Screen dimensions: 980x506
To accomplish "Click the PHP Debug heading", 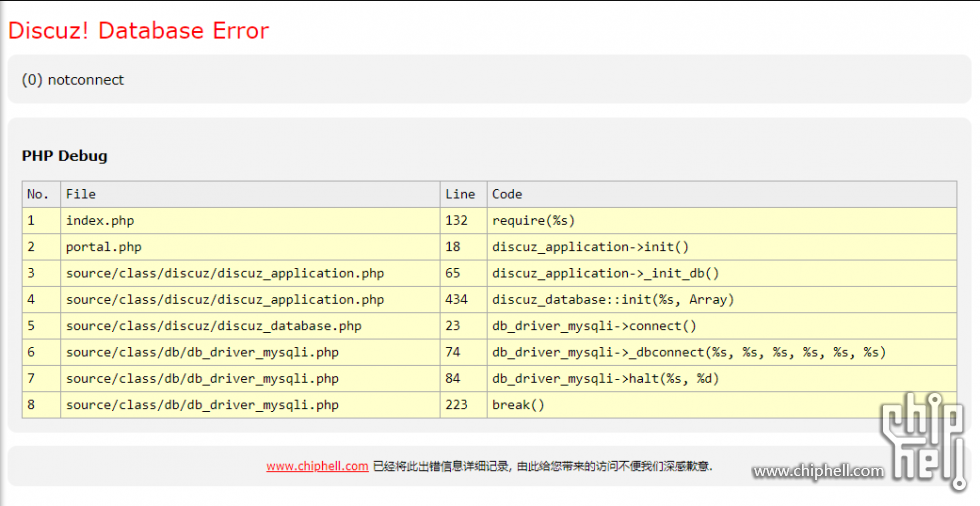I will tap(64, 156).
